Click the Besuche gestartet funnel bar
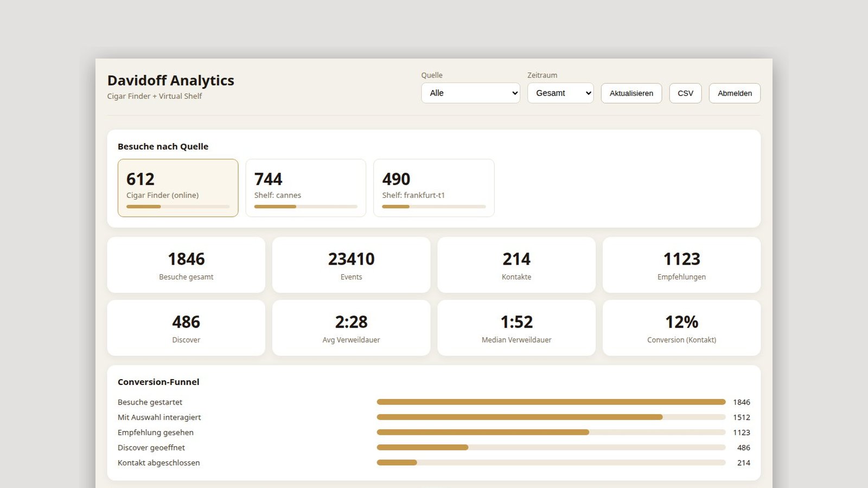Image resolution: width=868 pixels, height=488 pixels. [551, 402]
